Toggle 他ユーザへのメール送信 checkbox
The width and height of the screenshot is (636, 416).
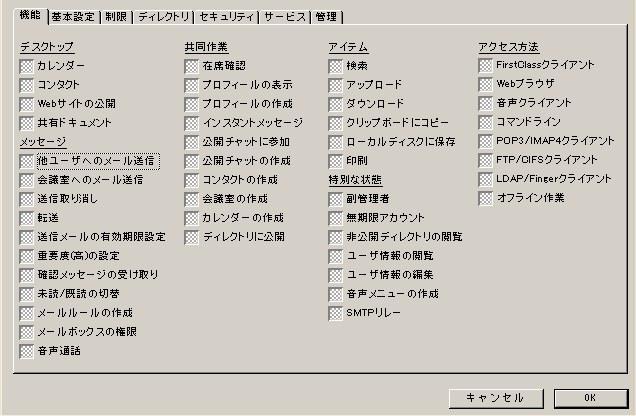coord(27,161)
